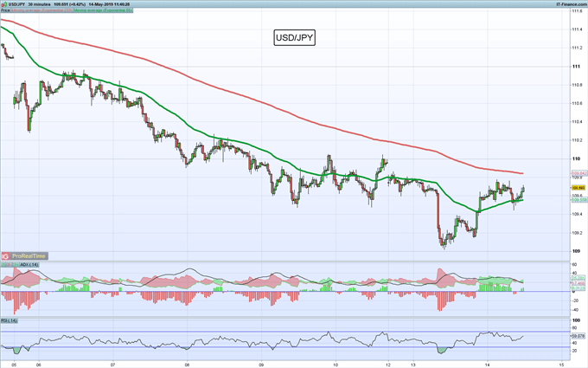Click the candlestick icon beside USD/JPY title

pyautogui.click(x=4, y=4)
